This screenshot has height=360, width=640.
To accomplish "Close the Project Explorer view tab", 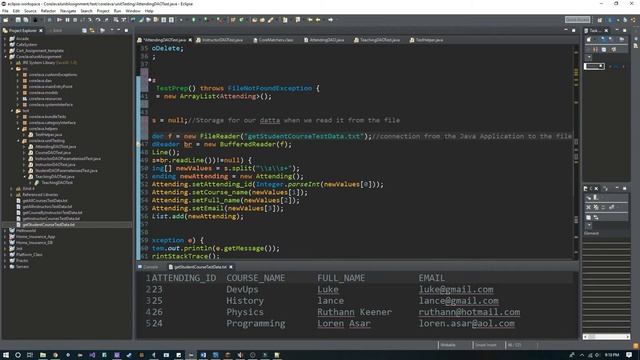I will click(x=41, y=31).
